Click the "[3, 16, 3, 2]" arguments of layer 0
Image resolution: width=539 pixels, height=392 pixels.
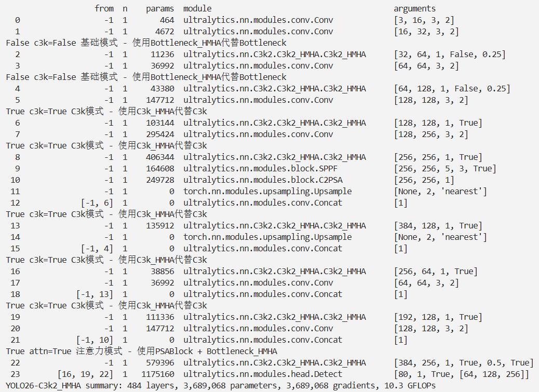click(x=424, y=20)
